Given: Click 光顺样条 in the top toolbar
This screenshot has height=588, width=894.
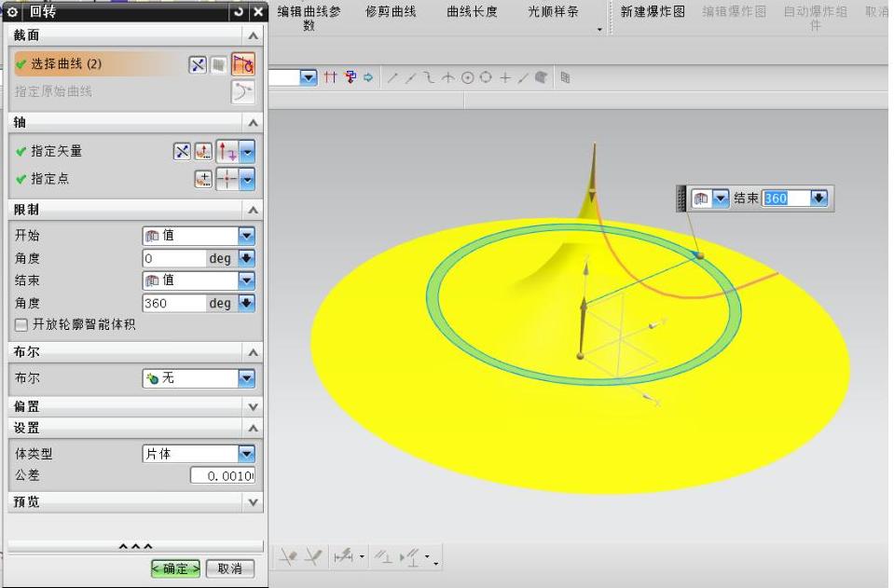Looking at the screenshot, I should (x=553, y=11).
